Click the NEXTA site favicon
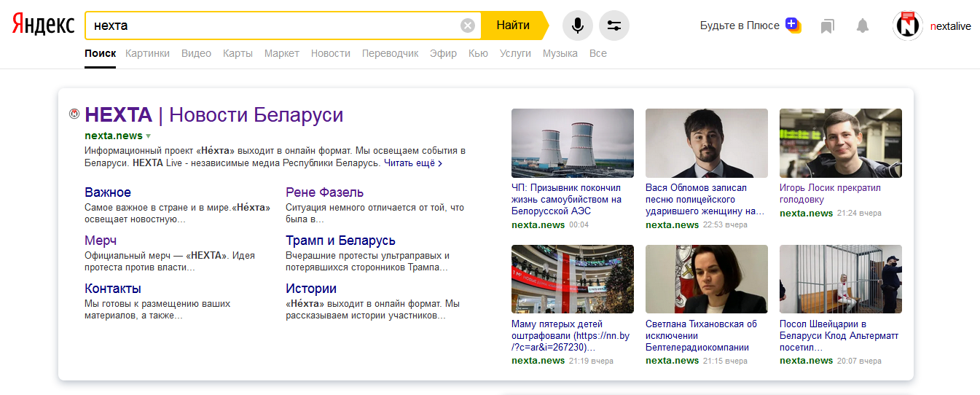This screenshot has width=980, height=395. pyautogui.click(x=74, y=114)
